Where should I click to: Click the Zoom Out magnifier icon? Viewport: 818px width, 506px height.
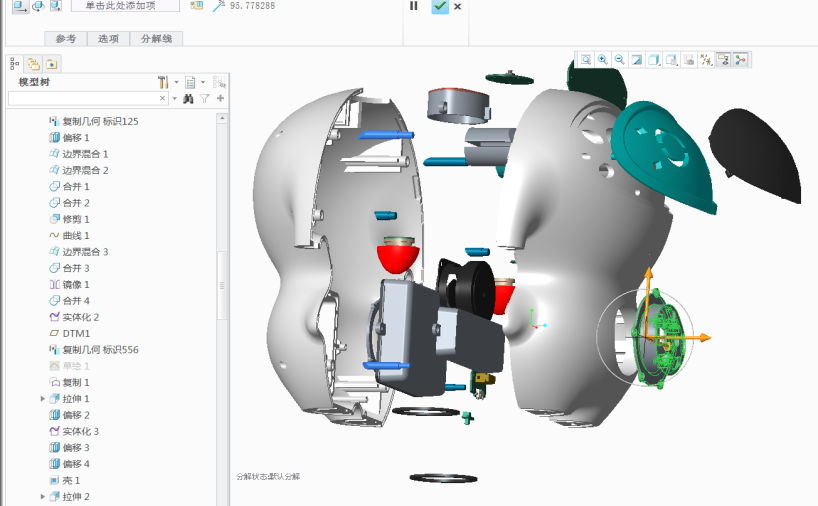pos(620,60)
